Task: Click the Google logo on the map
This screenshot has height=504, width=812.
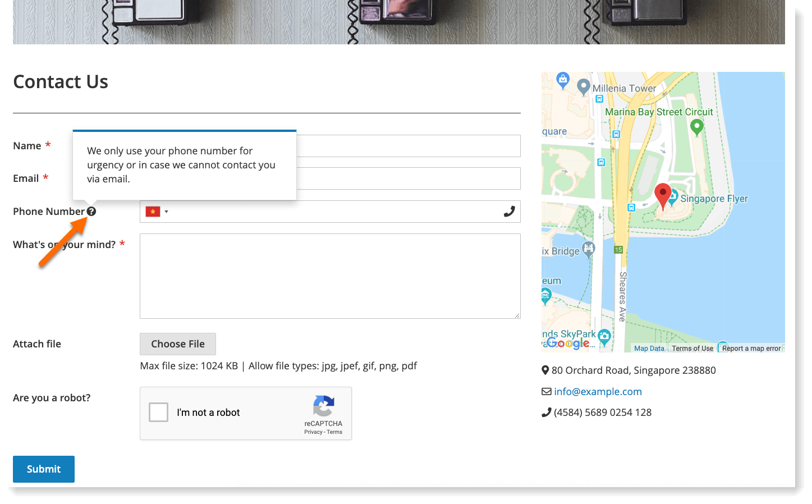Action: (x=568, y=343)
